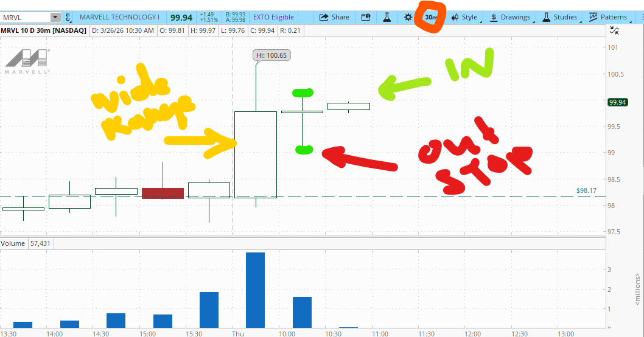
Task: Click the D: 3/26/26 10:30 AM date readout
Action: [123, 30]
